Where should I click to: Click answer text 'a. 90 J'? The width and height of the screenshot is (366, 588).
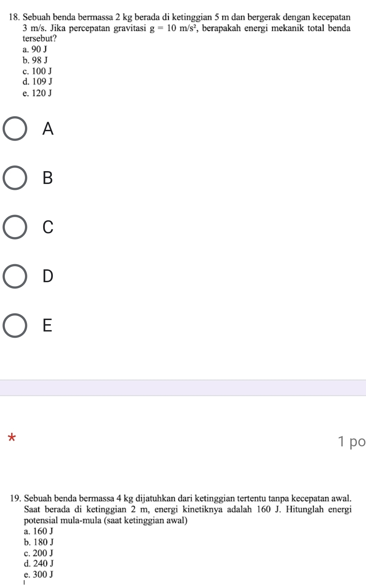pos(35,49)
